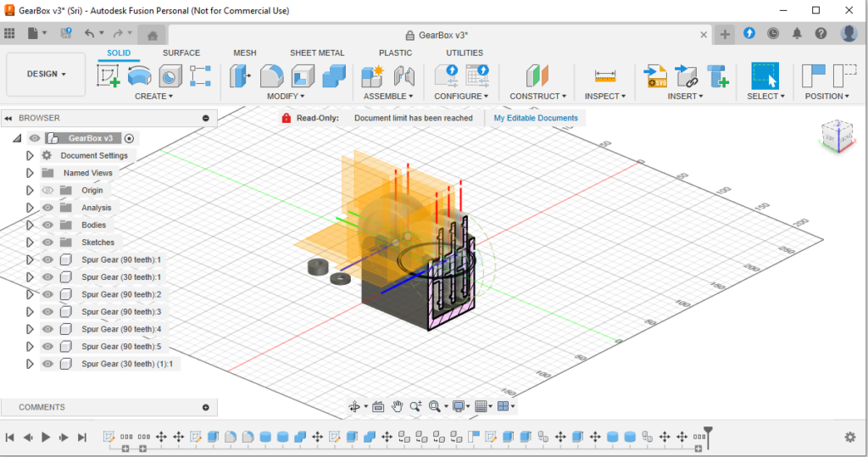
Task: Switch to the UTILITIES tab
Action: pos(465,53)
